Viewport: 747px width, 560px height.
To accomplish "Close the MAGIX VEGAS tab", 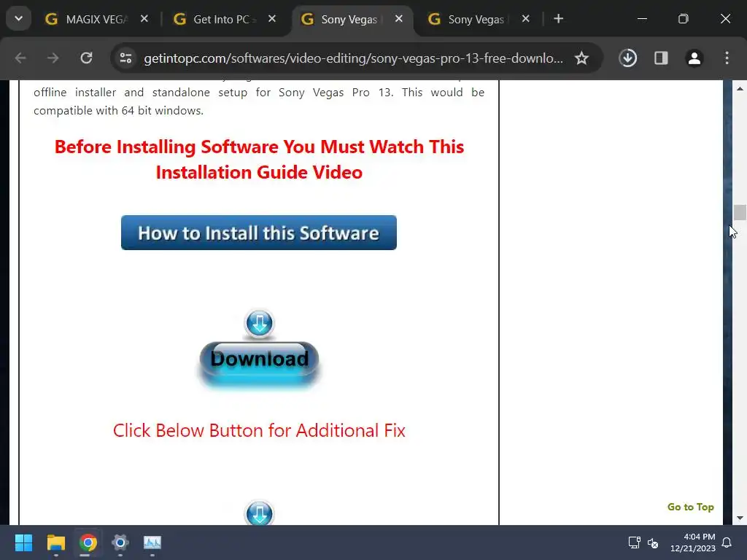I will click(144, 19).
